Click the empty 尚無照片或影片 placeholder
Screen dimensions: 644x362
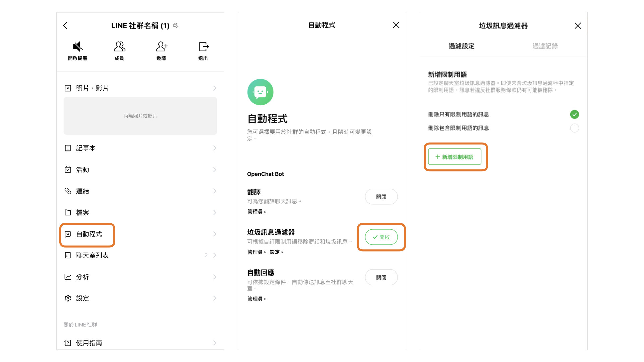pyautogui.click(x=140, y=116)
